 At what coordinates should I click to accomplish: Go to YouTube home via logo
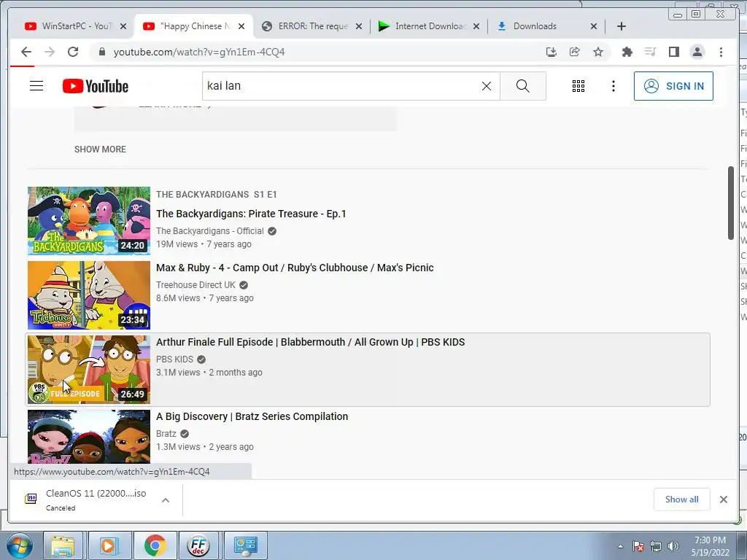tap(96, 86)
